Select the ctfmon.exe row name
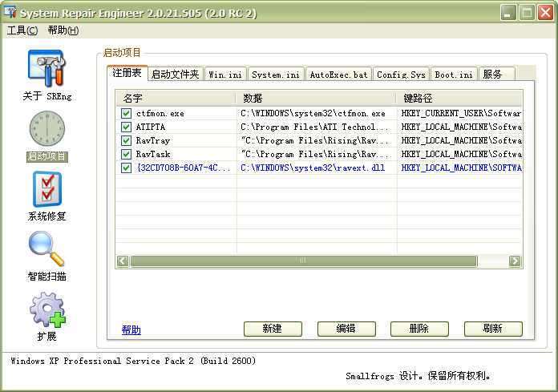Viewport: 558px width, 392px height. pyautogui.click(x=160, y=114)
